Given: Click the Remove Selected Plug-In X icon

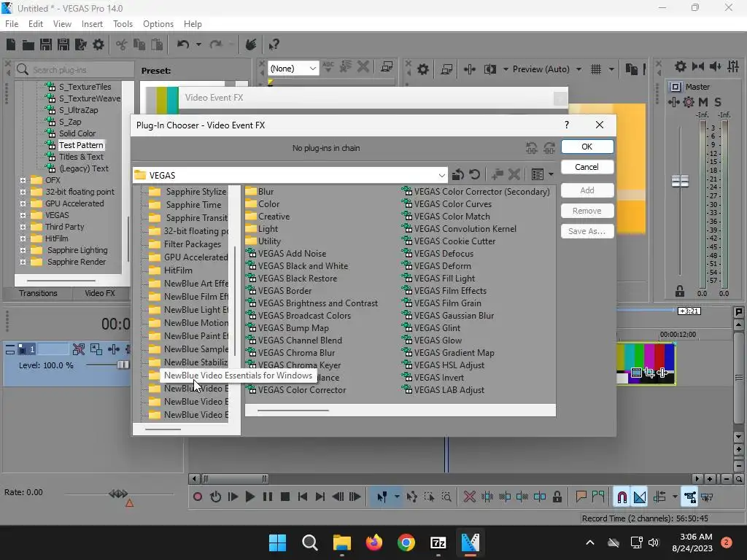Looking at the screenshot, I should pyautogui.click(x=514, y=175).
